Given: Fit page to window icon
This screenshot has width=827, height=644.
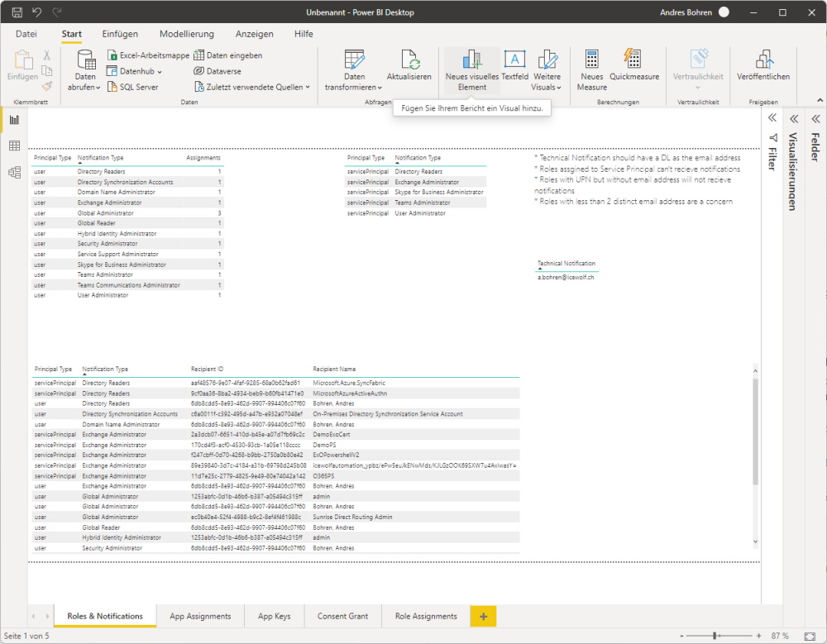Looking at the screenshot, I should [810, 636].
